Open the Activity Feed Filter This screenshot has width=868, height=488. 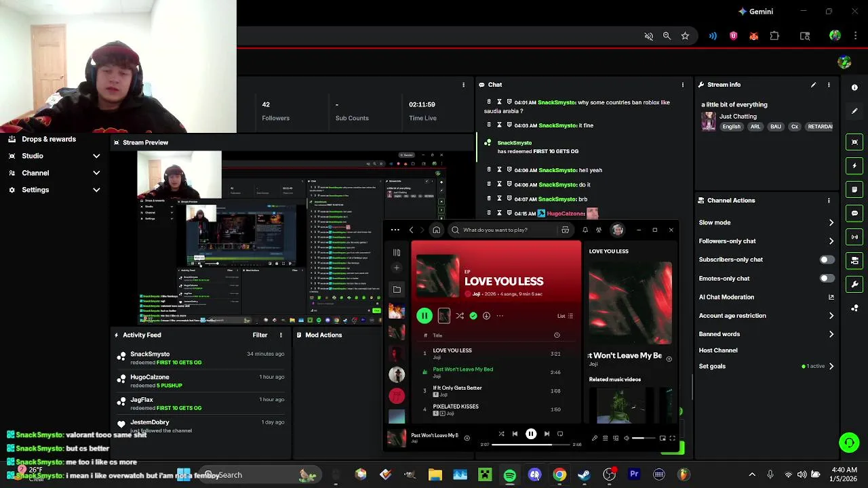coord(260,335)
